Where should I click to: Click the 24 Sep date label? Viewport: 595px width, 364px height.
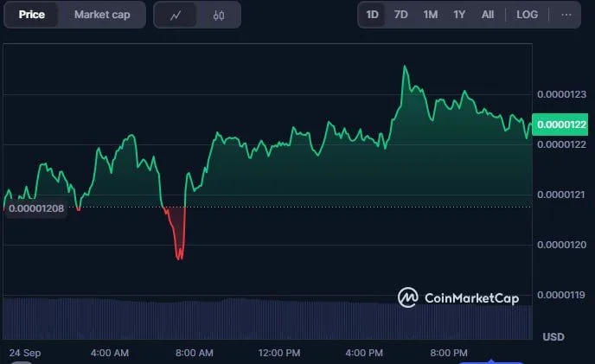[x=24, y=353]
